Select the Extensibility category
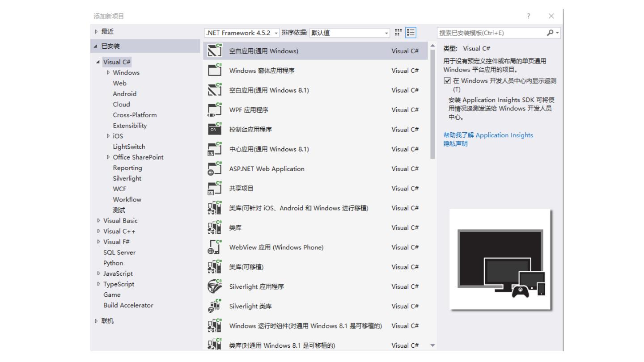Screen dimensions: 644x362 [130, 126]
